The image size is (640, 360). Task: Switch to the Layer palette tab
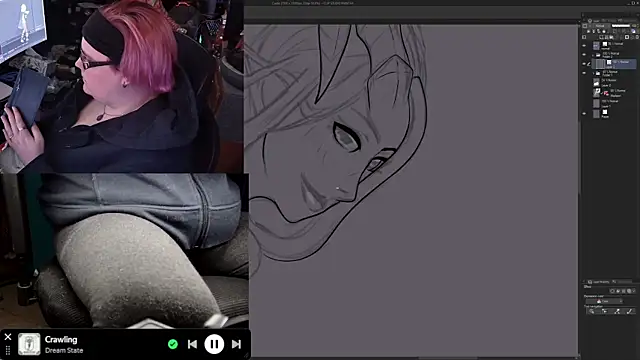tap(593, 20)
